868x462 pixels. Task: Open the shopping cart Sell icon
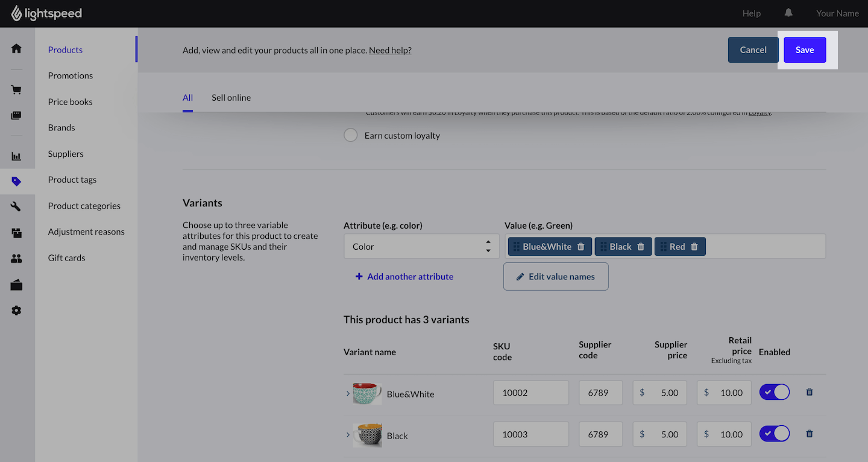(x=16, y=89)
